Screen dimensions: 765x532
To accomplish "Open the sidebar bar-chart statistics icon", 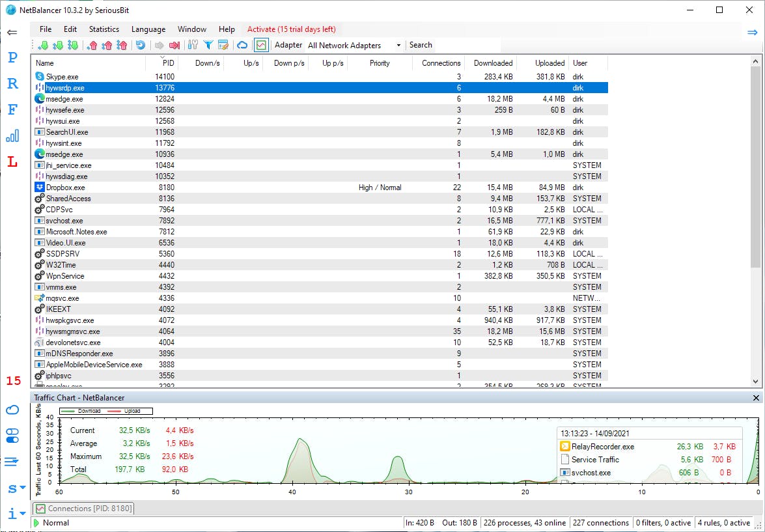I will [x=12, y=135].
